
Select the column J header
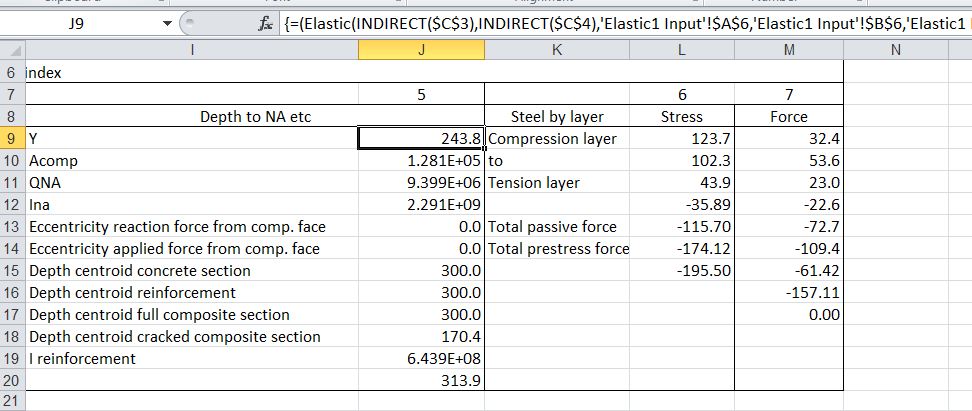421,50
